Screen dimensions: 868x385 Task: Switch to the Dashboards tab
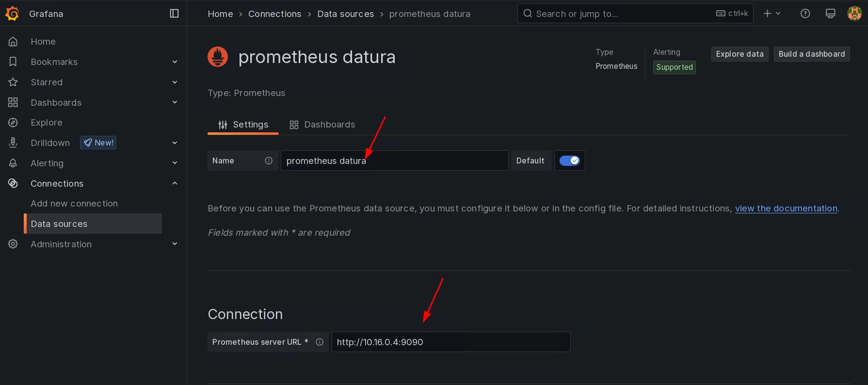click(322, 125)
